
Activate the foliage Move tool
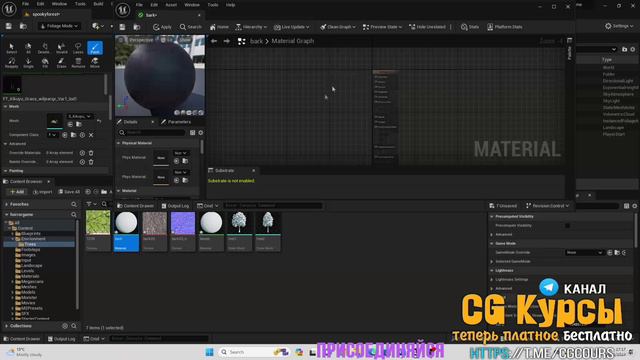pos(95,62)
